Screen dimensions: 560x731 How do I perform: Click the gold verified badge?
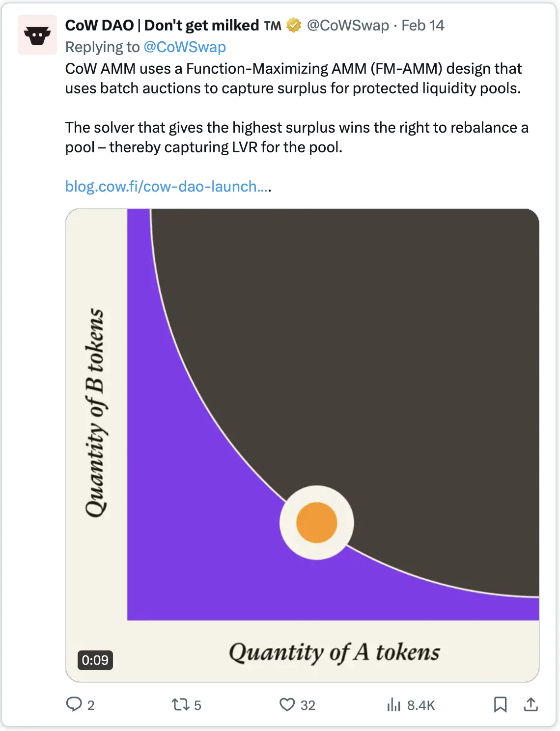(294, 25)
